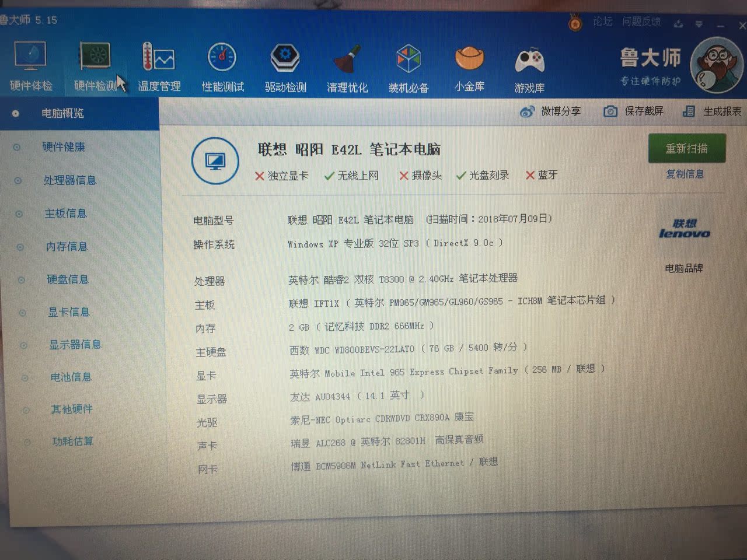This screenshot has width=747, height=560.
Task: Click the 摄像头 status indicator
Action: tap(420, 175)
